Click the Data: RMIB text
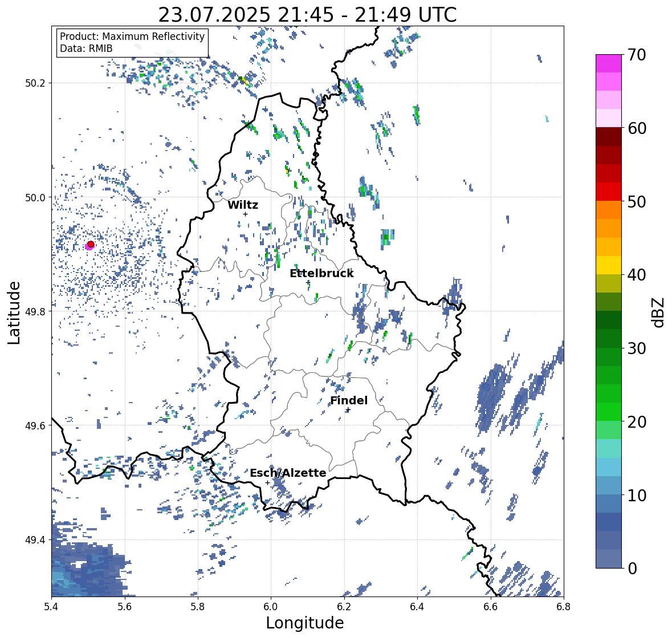Viewport: 672px width, 637px height. [86, 48]
